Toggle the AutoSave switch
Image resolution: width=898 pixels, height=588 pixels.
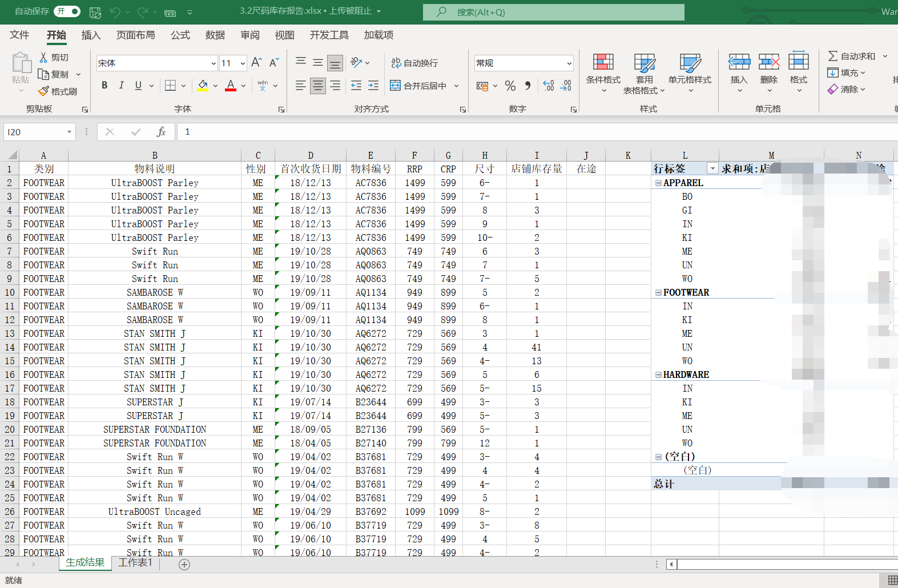pos(67,11)
